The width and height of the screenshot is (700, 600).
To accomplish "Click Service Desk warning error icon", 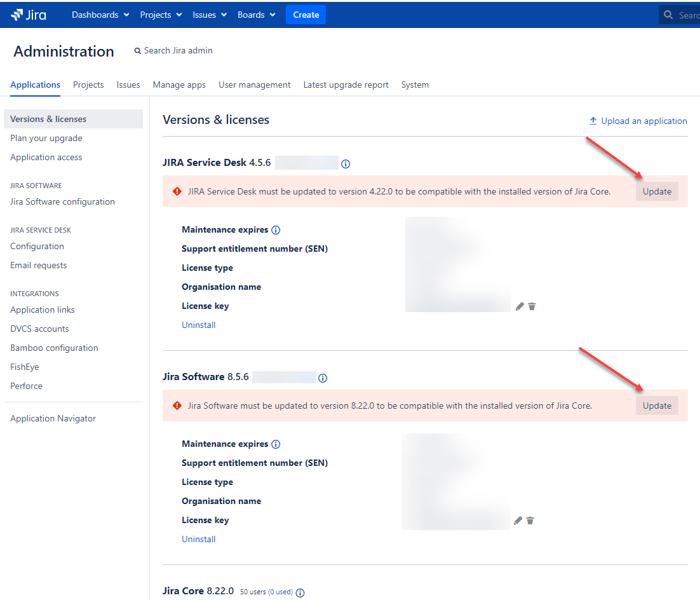I will 177,191.
